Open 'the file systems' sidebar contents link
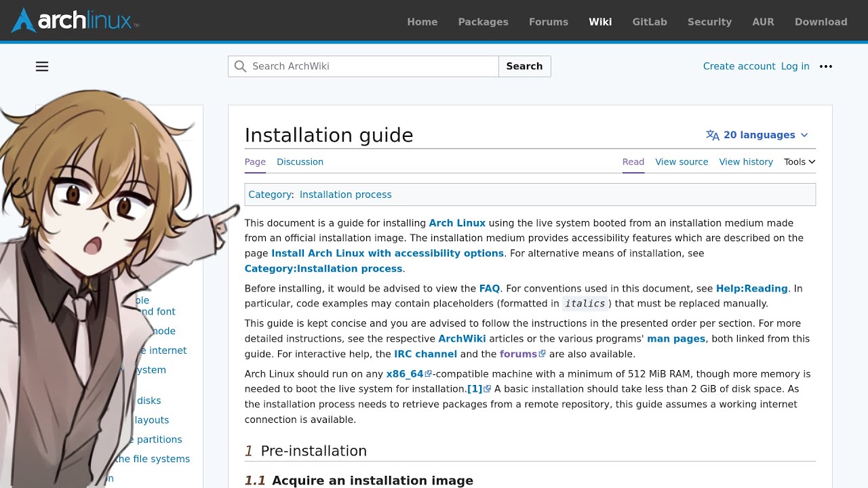 coord(153,459)
